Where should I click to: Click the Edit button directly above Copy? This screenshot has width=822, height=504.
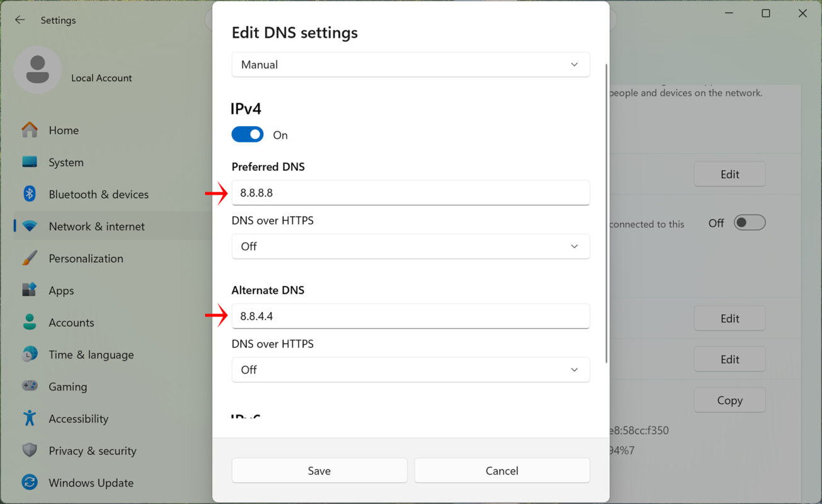coord(729,359)
